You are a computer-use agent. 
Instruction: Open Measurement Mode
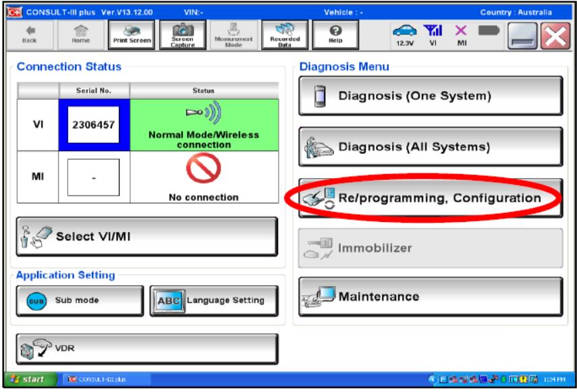tap(233, 35)
